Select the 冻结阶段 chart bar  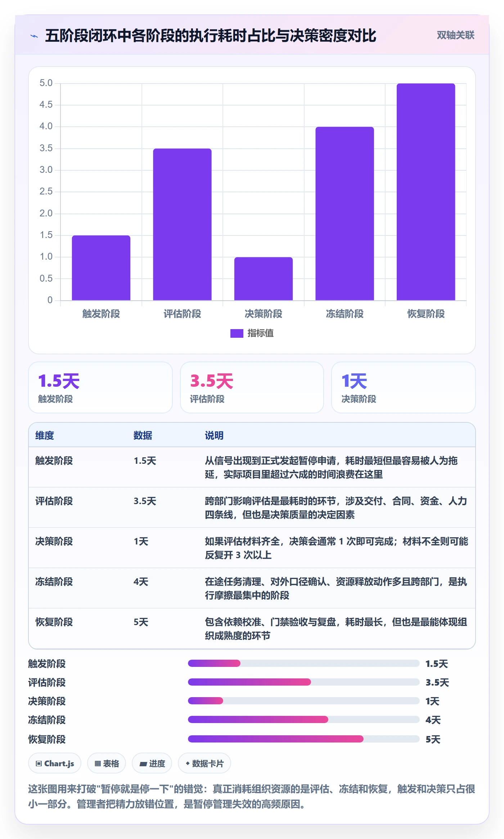point(345,214)
